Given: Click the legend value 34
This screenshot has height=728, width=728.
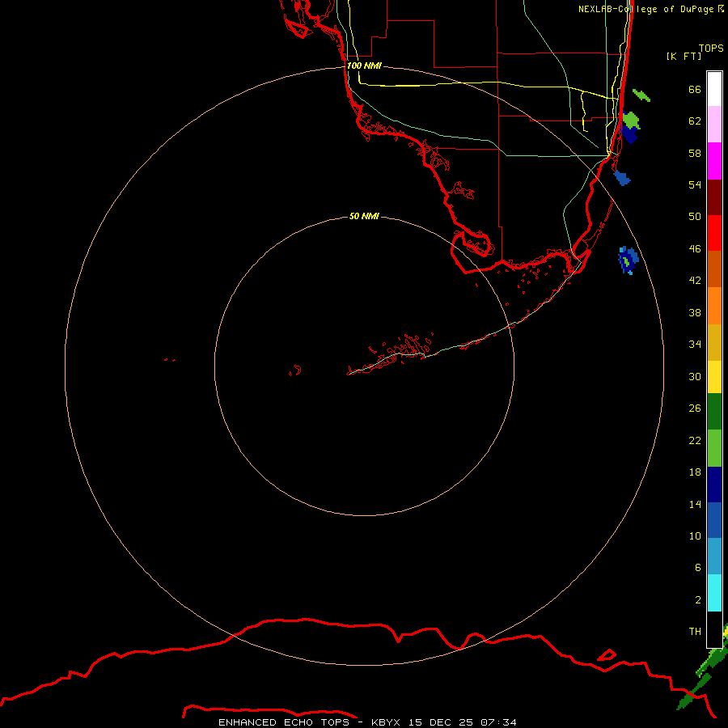Looking at the screenshot, I should (695, 344).
